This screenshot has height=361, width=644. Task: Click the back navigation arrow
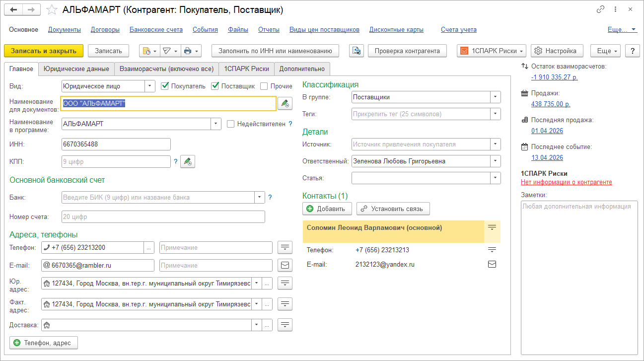click(15, 10)
